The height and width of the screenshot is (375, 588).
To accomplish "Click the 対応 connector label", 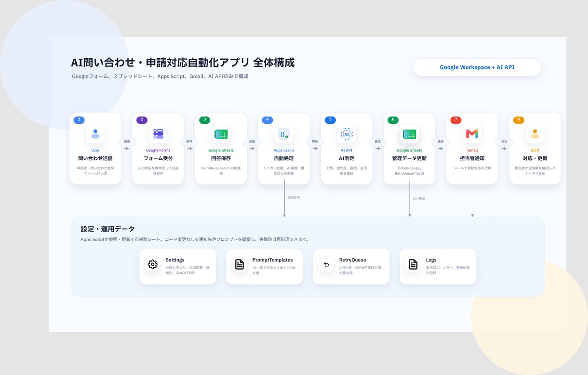I will [x=504, y=142].
